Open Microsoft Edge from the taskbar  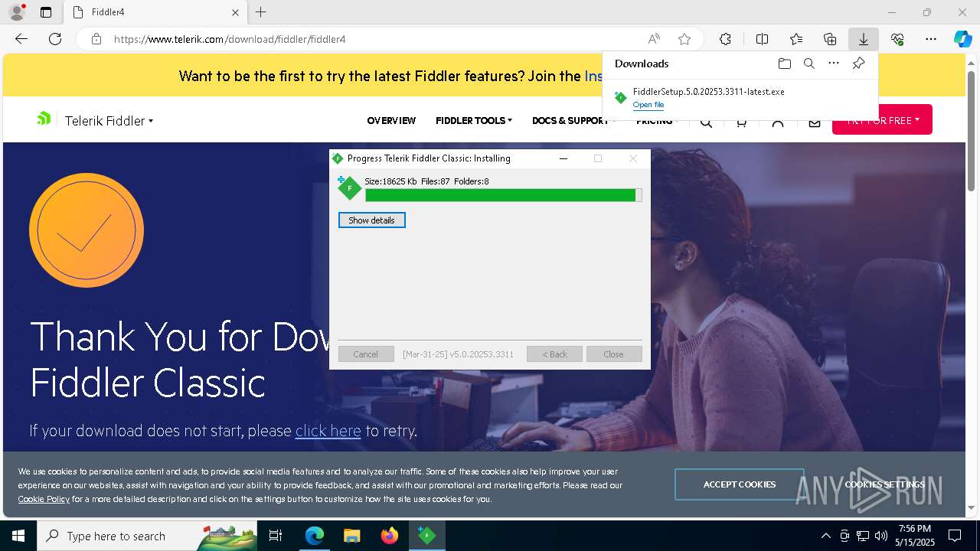pos(315,536)
